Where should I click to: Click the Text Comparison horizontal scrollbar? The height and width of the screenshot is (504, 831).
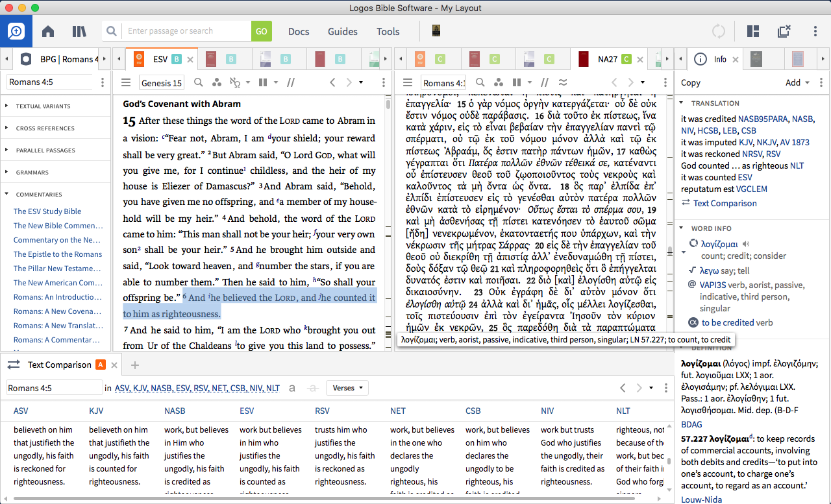tap(325, 498)
